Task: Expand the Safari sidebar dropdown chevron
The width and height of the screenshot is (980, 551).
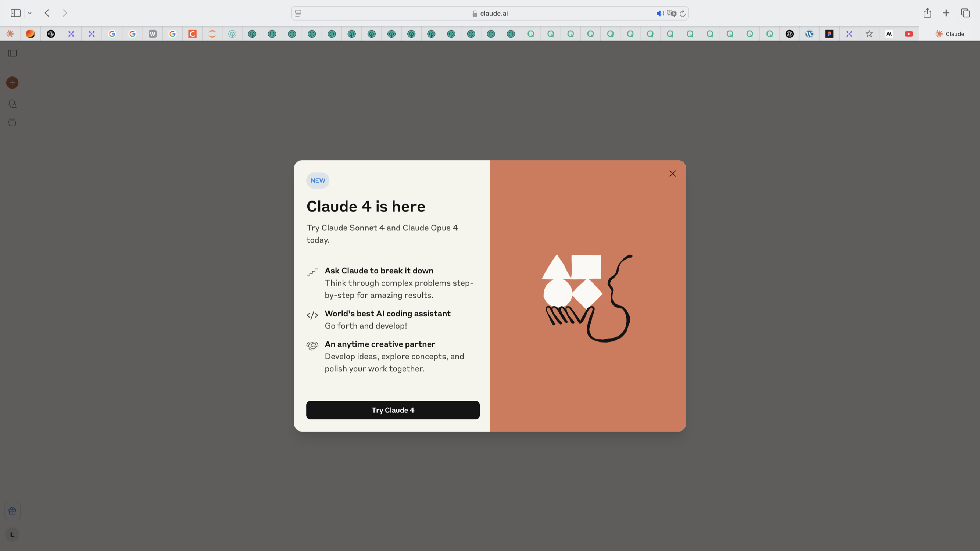Action: coord(30,13)
